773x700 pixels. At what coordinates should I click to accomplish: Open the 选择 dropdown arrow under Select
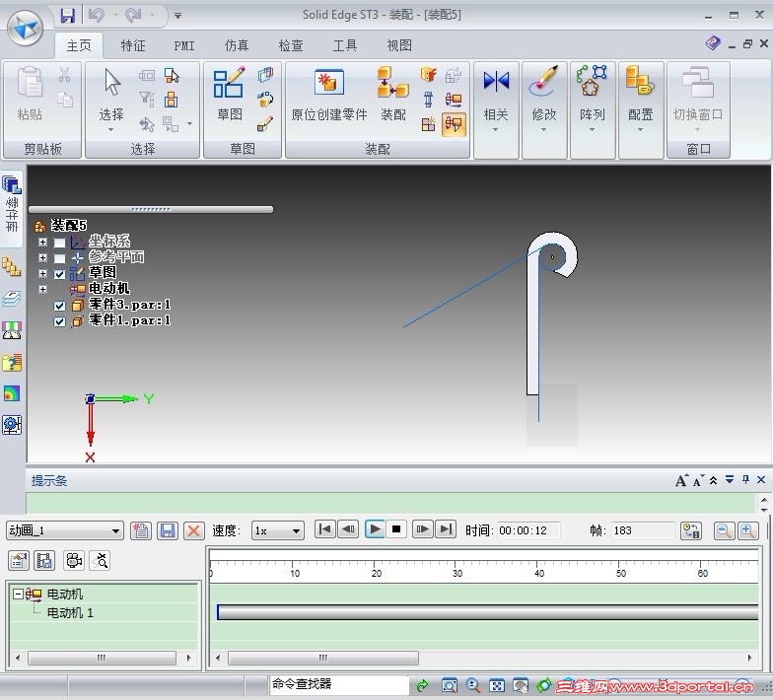[110, 130]
